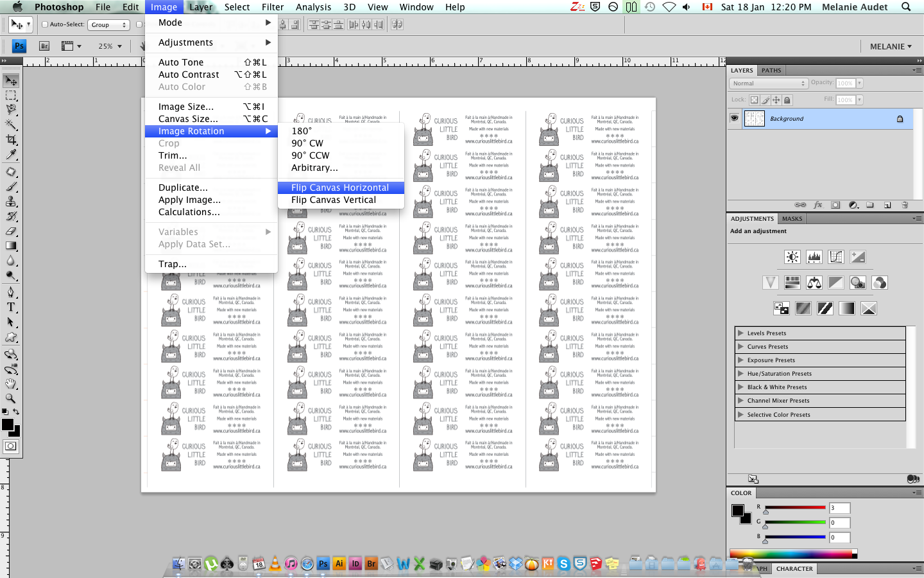The image size is (924, 578).
Task: Launch Adobe Bridge from the application bar
Action: pos(44,46)
